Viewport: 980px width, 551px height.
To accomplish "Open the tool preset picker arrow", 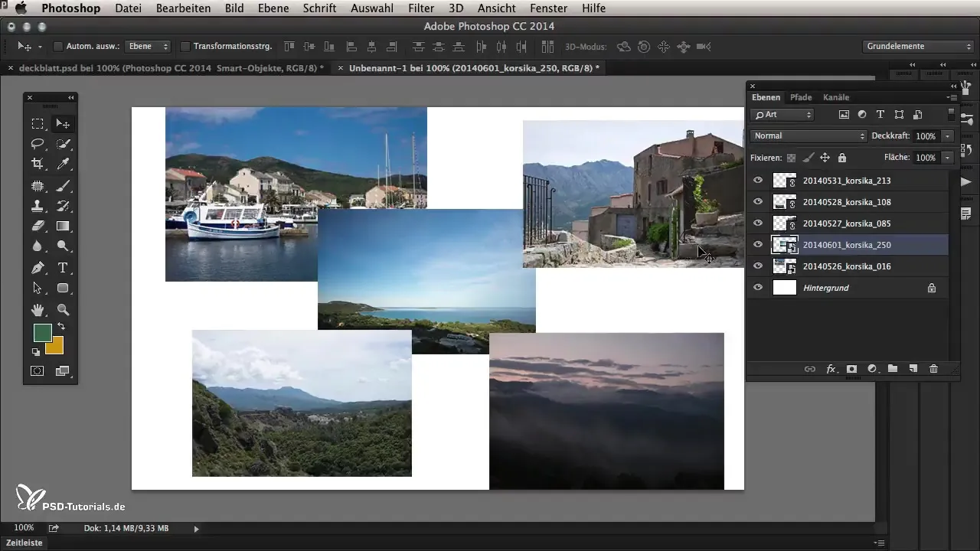I will 40,47.
